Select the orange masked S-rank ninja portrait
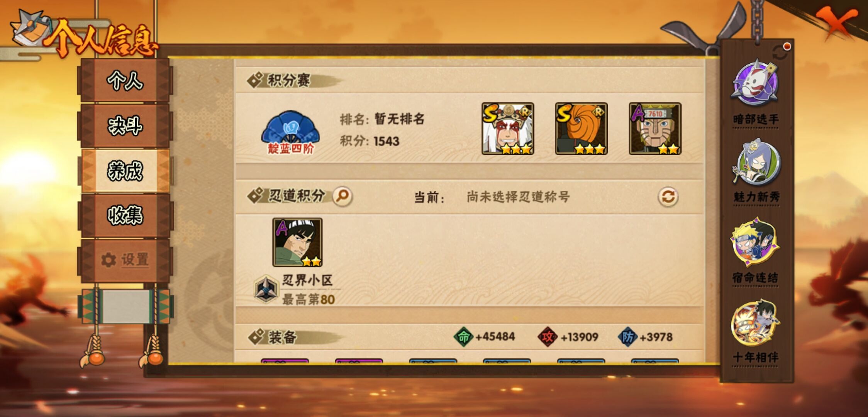The image size is (868, 417). [x=581, y=129]
